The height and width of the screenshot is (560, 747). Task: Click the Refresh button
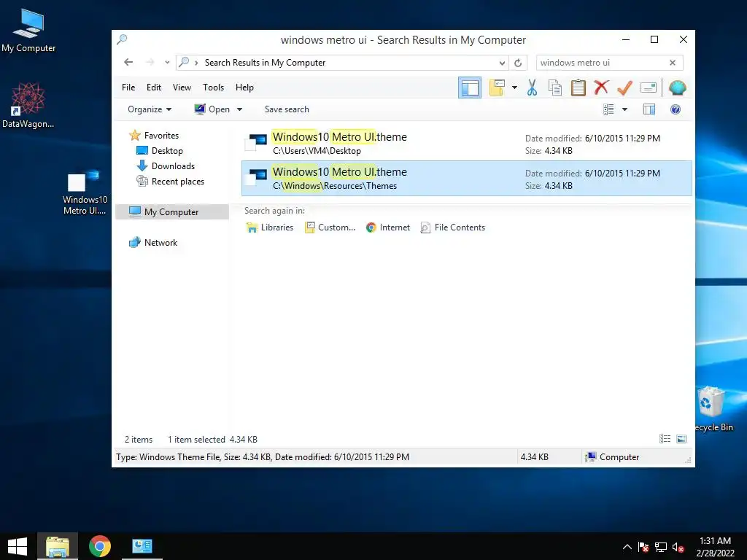click(x=518, y=63)
